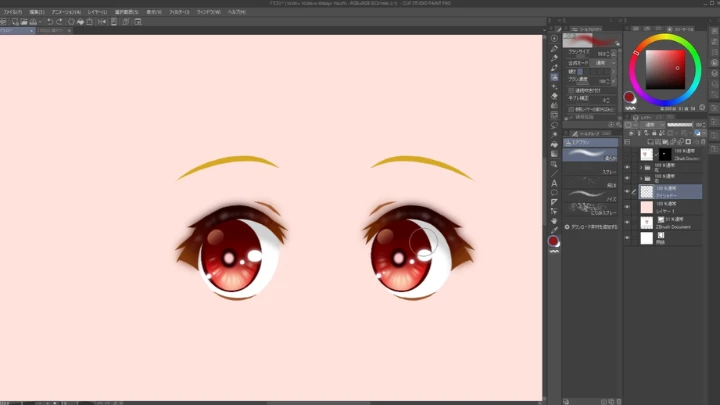Select the Balloon tool in the toolbar
This screenshot has height=405, width=720.
coord(554,192)
